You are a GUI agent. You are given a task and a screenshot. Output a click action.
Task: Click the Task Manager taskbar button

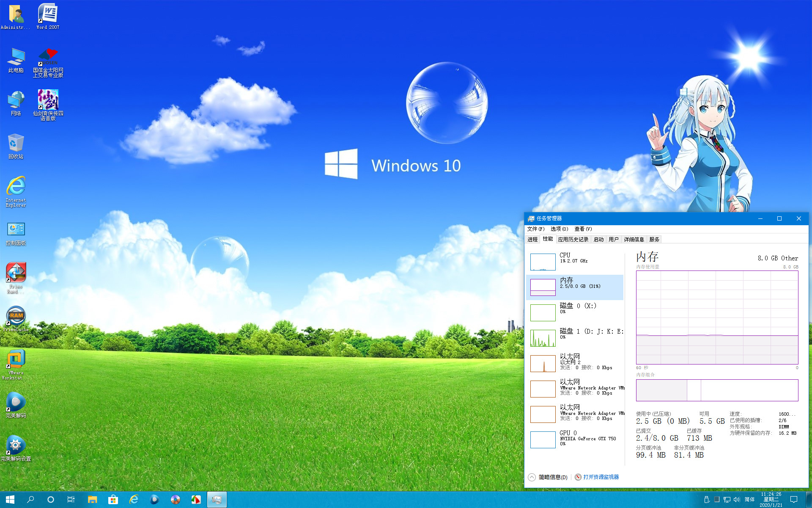217,500
